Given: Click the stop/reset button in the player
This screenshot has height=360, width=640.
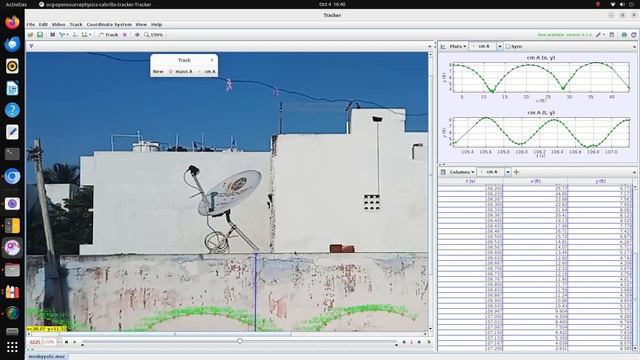Looking at the screenshot, I should pyautogui.click(x=66, y=342).
